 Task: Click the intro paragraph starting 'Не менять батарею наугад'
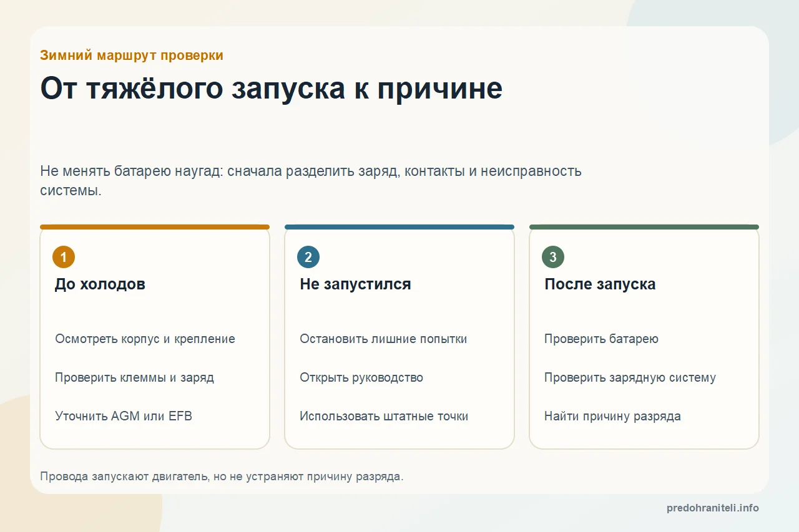point(311,181)
